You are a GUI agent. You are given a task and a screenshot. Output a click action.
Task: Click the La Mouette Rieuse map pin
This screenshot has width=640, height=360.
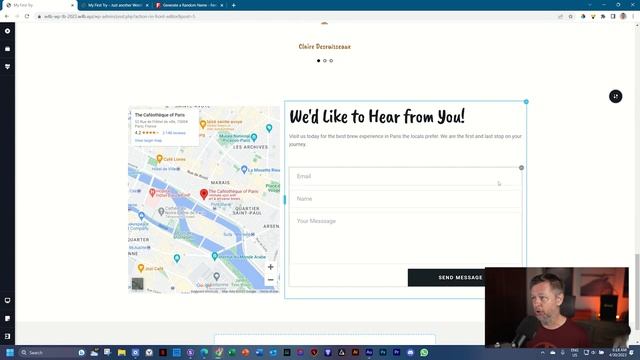pos(244,169)
